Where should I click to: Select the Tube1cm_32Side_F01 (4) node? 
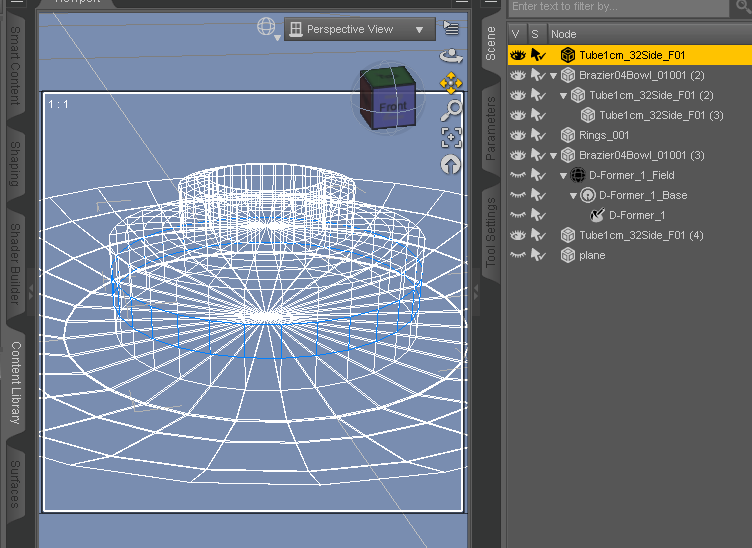click(641, 235)
